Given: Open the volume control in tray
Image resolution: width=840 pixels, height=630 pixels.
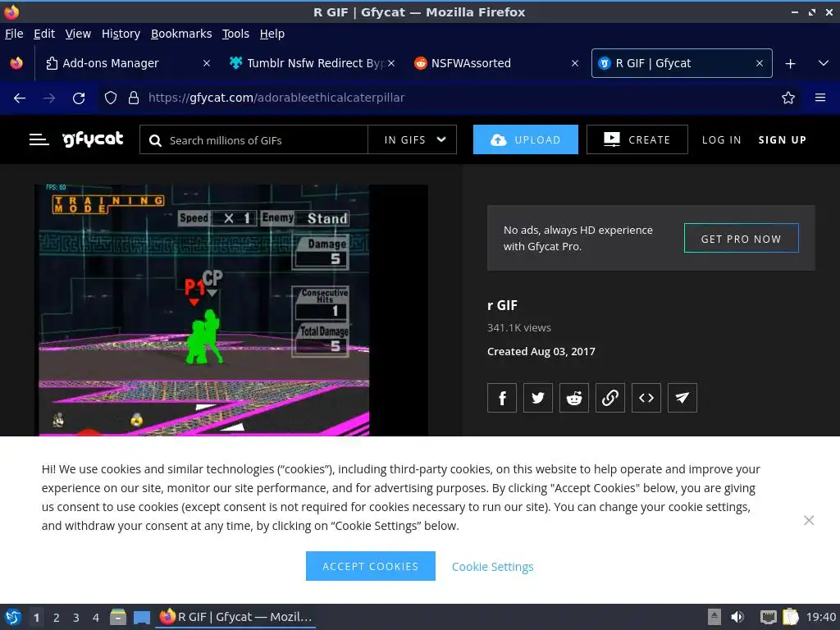Looking at the screenshot, I should [737, 617].
